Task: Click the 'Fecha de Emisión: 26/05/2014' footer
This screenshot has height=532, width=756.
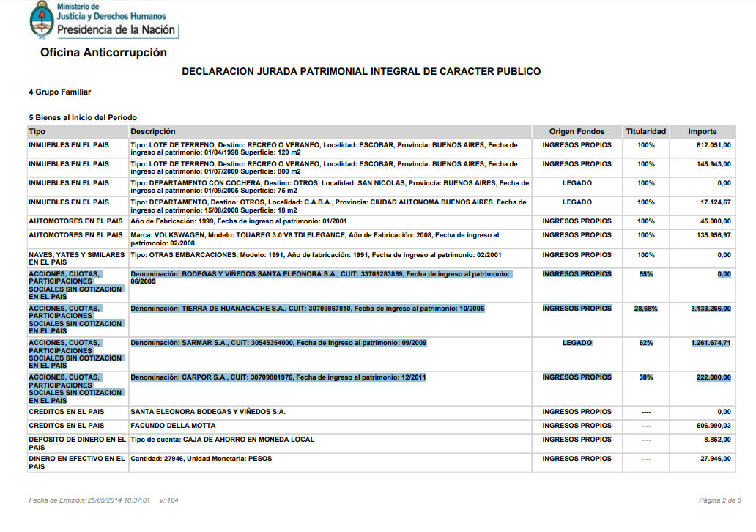Action: [x=89, y=500]
